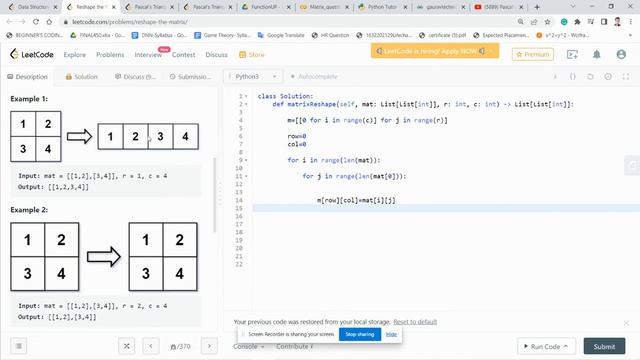Click the address bar URL field
Image resolution: width=640 pixels, height=360 pixels.
click(286, 22)
